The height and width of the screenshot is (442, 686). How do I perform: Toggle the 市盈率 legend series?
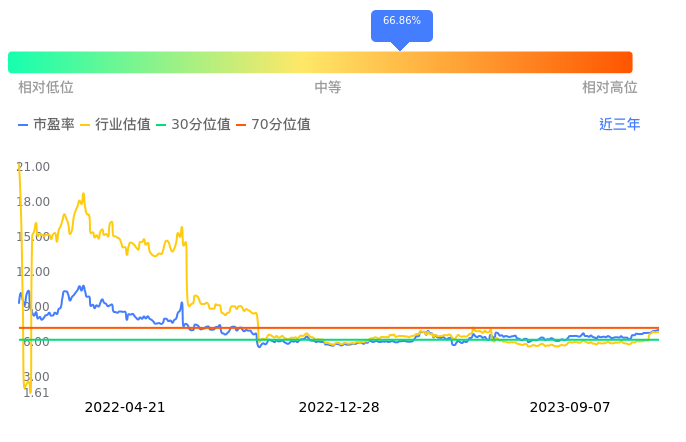click(x=46, y=125)
